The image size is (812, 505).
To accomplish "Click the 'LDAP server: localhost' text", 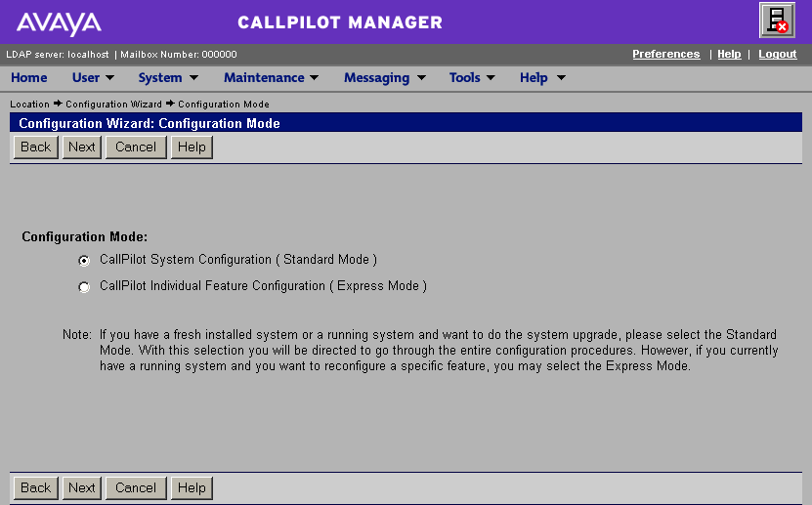I will coord(58,55).
